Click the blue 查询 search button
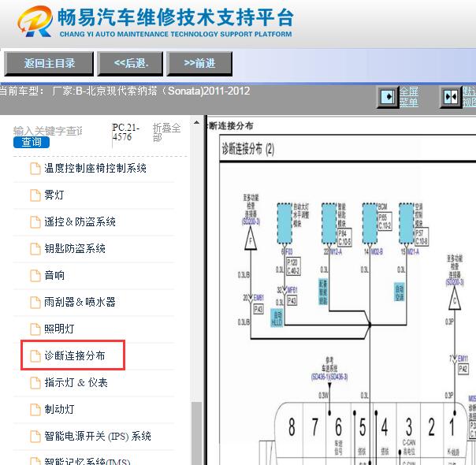The image size is (476, 465). (32, 142)
